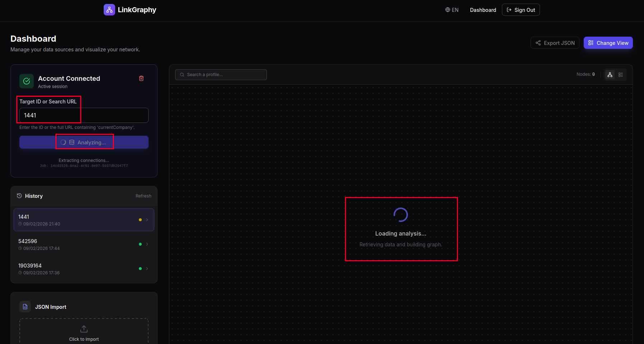Focus the Target ID or Search URL field
This screenshot has height=344, width=644.
pyautogui.click(x=84, y=115)
